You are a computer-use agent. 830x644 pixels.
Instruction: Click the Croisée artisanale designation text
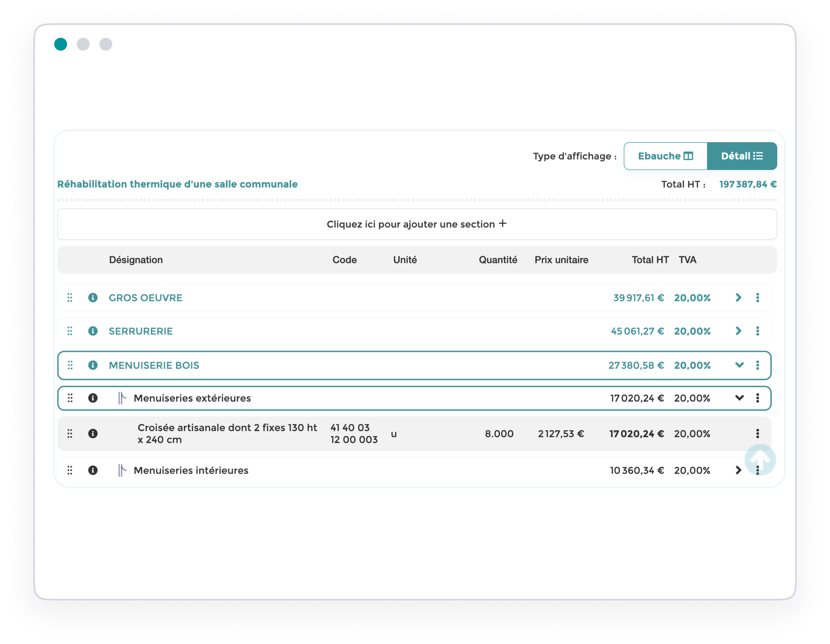[x=227, y=434]
